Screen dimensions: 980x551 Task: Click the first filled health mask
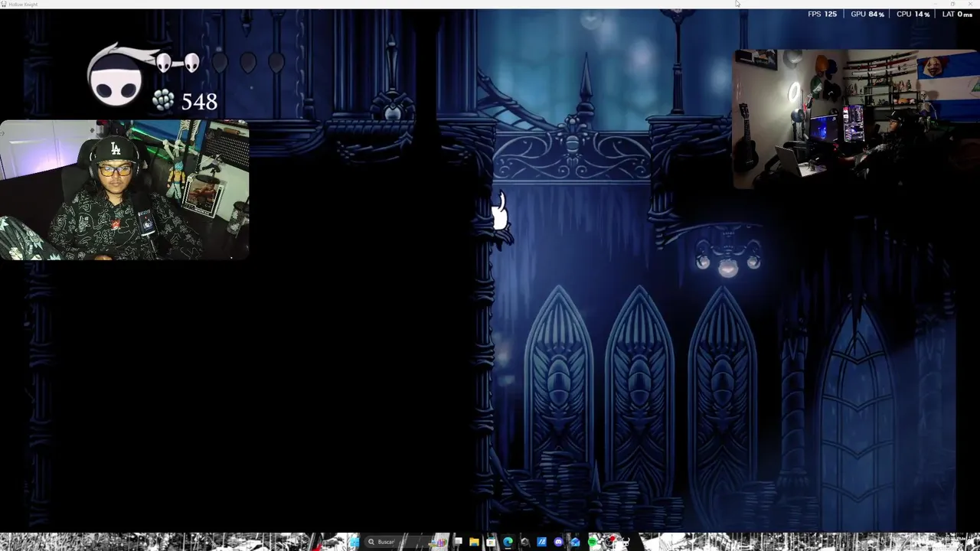coord(164,64)
